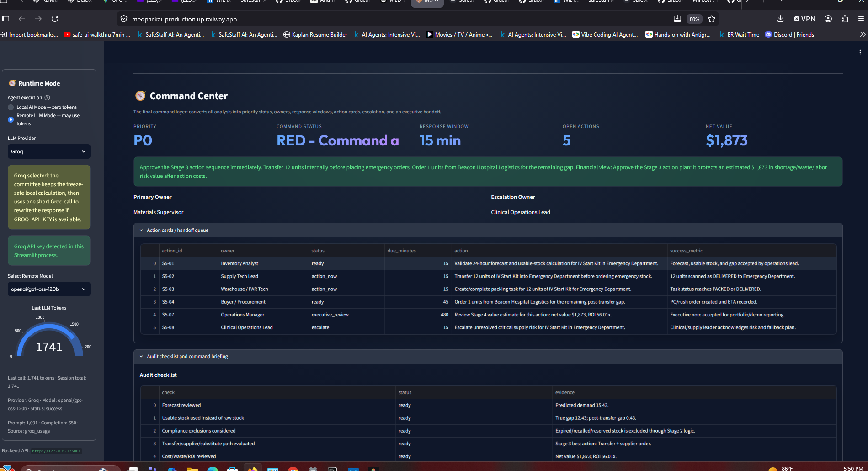Image resolution: width=868 pixels, height=471 pixels.
Task: Click the Buyer / Procurement cell
Action: pyautogui.click(x=263, y=302)
